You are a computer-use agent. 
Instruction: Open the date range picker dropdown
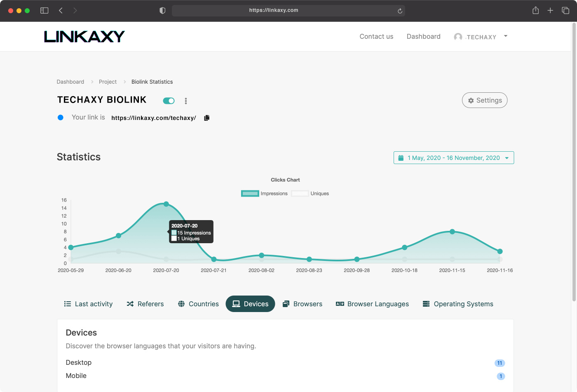pos(454,158)
